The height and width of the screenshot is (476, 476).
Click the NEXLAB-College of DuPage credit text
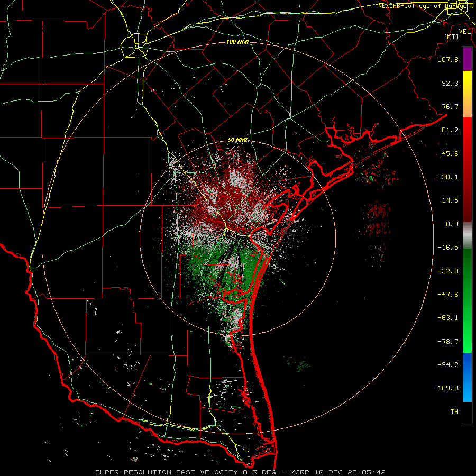tap(425, 6)
